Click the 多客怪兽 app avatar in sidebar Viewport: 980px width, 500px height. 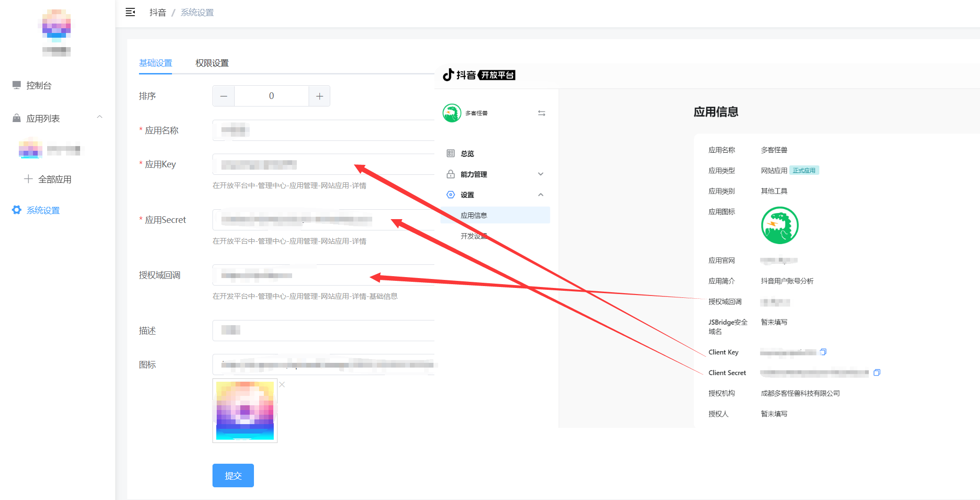[452, 113]
